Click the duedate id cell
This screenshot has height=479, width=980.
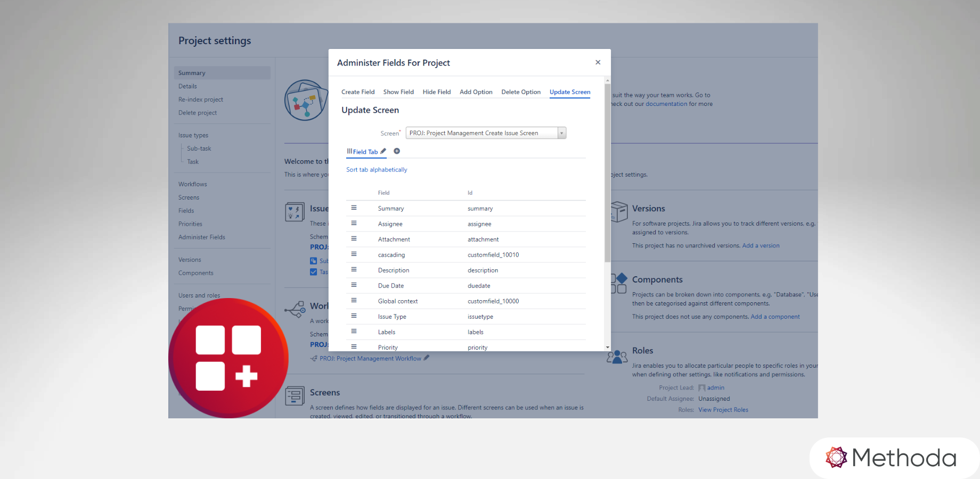[479, 286]
